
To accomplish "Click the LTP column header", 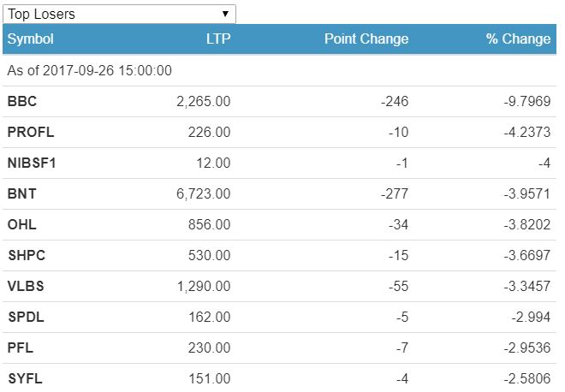I will (218, 39).
